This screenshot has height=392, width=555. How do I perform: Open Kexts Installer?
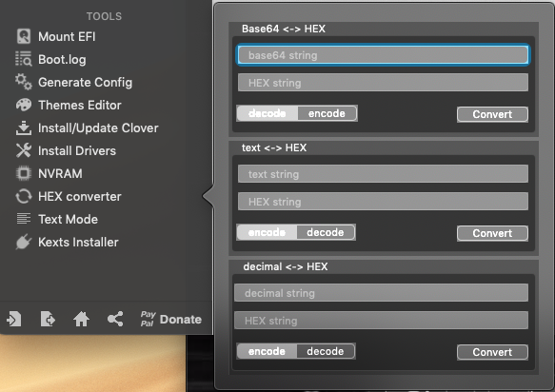pyautogui.click(x=78, y=242)
